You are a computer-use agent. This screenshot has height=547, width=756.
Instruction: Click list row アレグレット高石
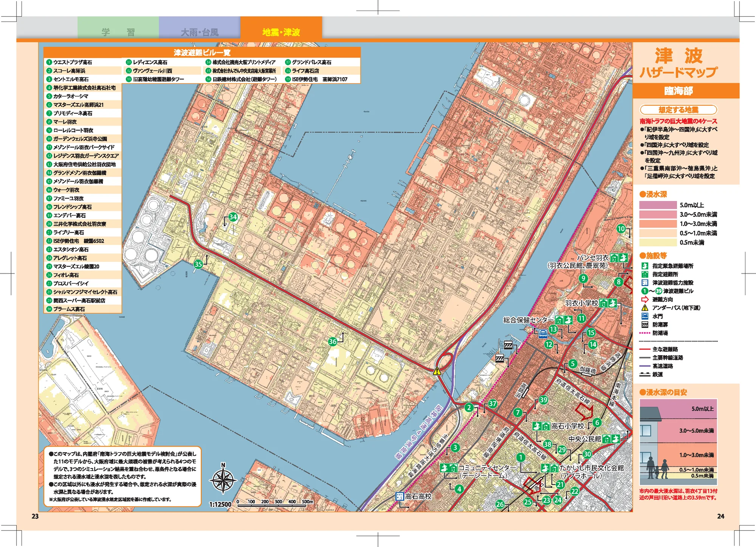click(x=83, y=258)
